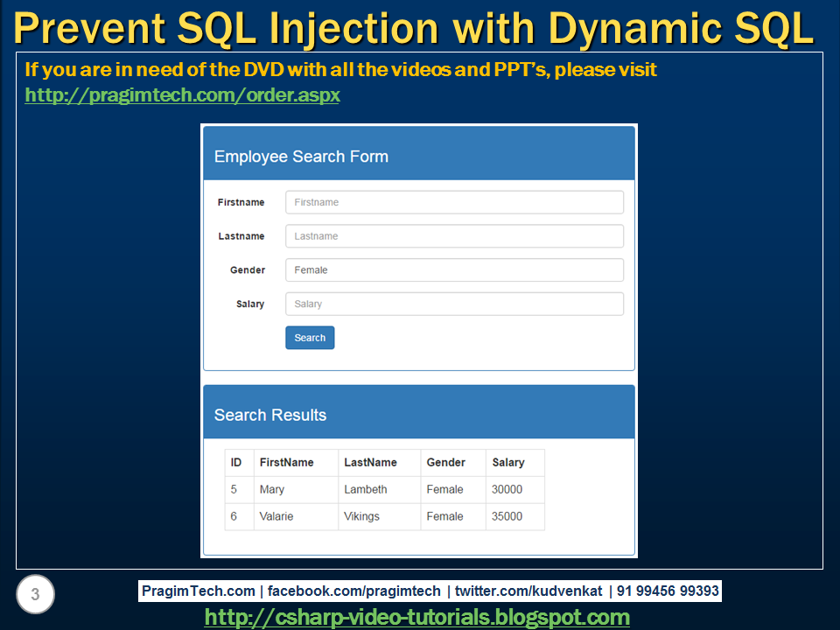Click the Salary column header
The image size is (840, 630).
[x=507, y=462]
